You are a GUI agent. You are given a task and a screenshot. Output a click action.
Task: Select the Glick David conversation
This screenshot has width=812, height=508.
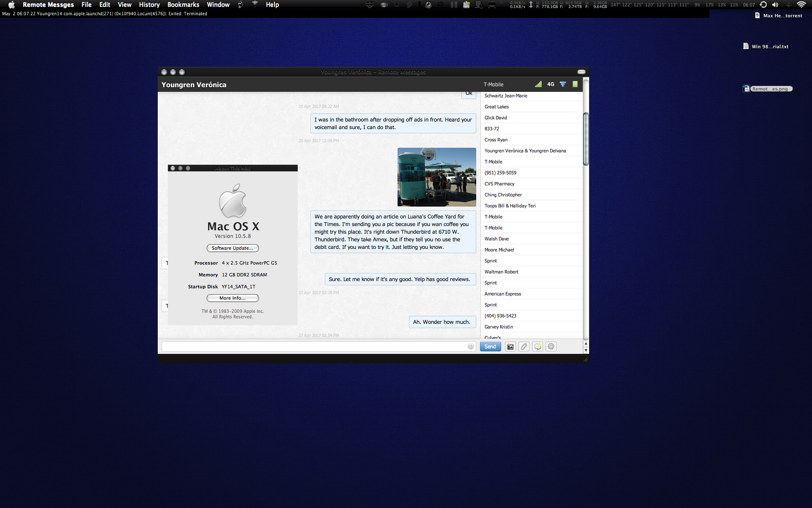[x=532, y=118]
